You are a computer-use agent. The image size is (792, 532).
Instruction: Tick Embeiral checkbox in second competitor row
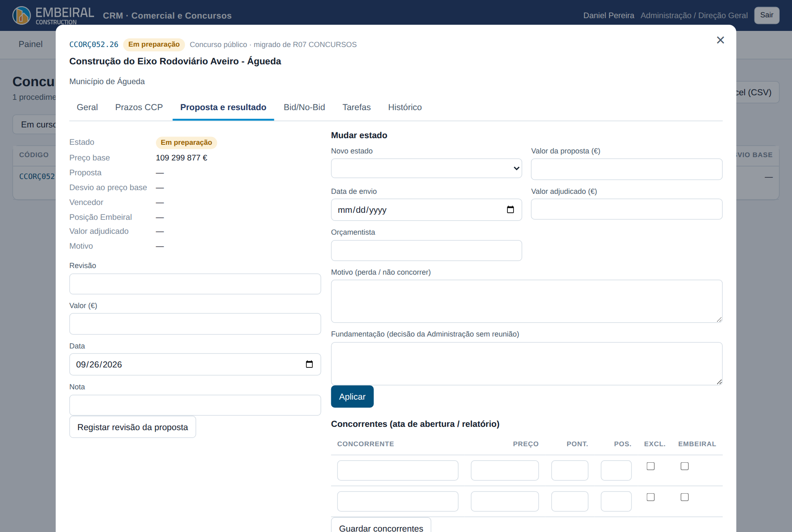click(x=684, y=497)
